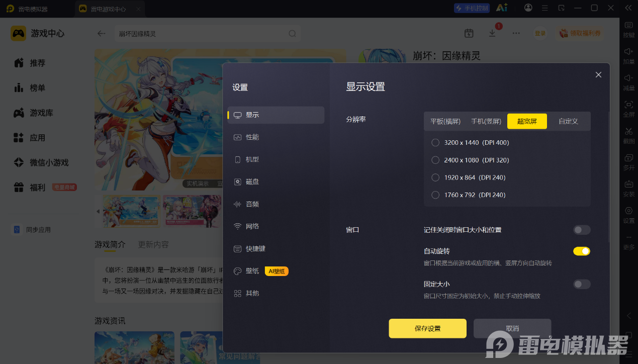Open 福利 benefits section
The image size is (638, 364).
(x=30, y=188)
